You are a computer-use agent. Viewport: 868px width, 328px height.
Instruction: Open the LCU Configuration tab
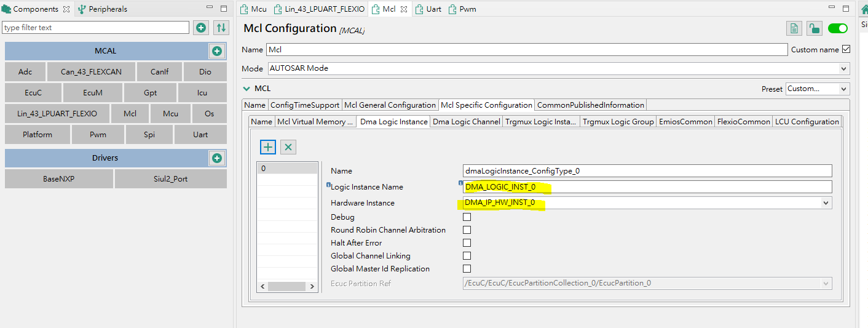(807, 121)
